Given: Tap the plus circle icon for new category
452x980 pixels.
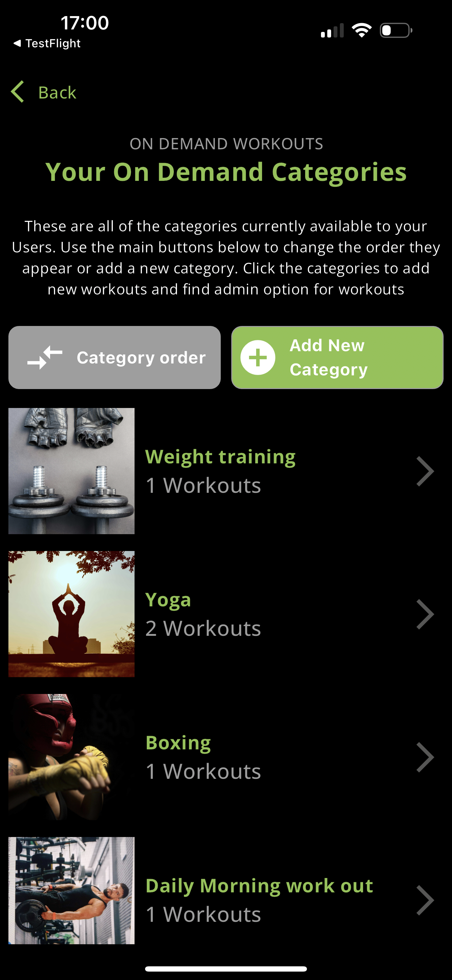Looking at the screenshot, I should coord(258,358).
